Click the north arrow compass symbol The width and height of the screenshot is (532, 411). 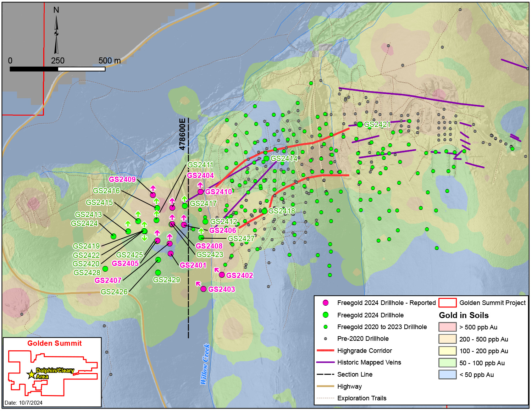[56, 34]
